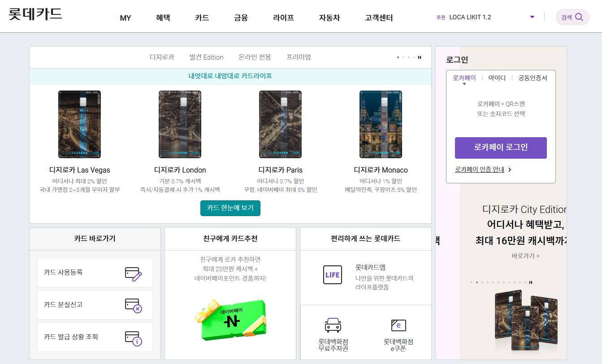Select the 공동인증서 login tab
This screenshot has width=602, height=364.
[533, 78]
